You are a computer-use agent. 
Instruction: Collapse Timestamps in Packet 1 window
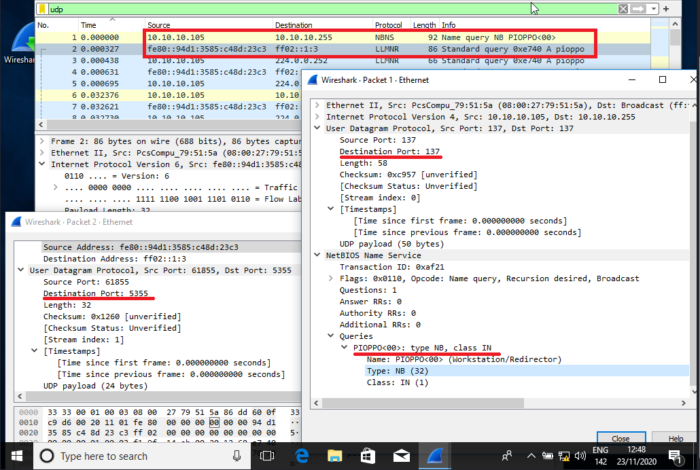pyautogui.click(x=331, y=209)
